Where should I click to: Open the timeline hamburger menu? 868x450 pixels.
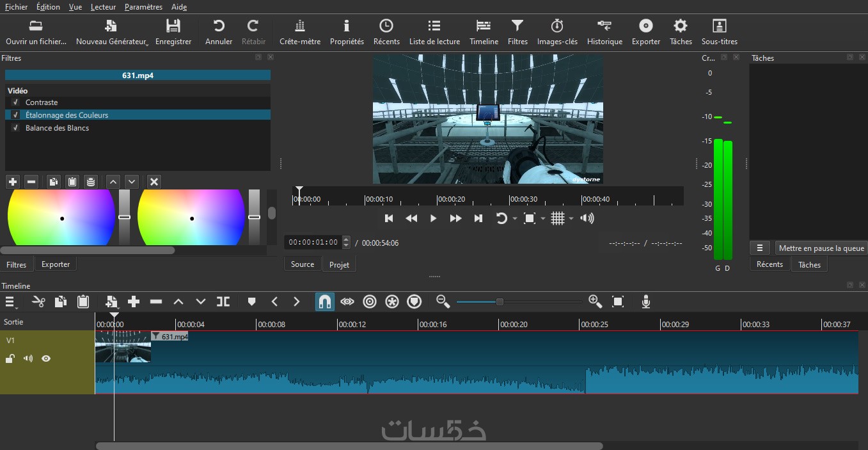[x=10, y=301]
